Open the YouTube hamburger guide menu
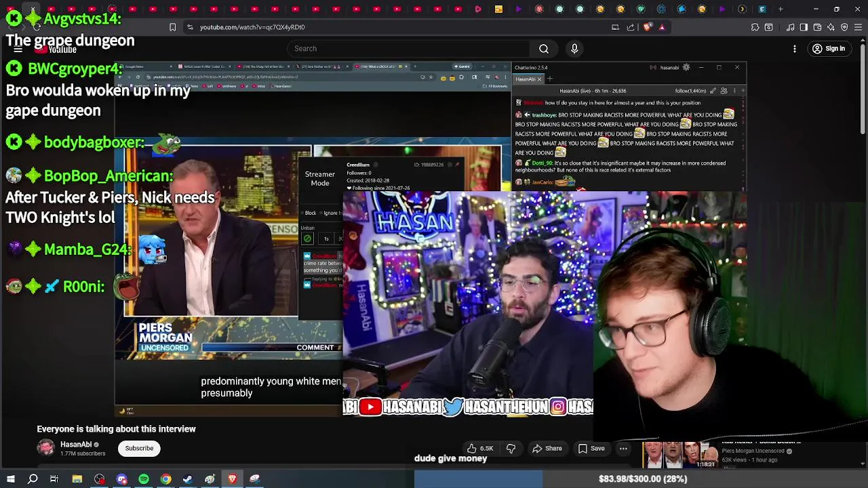Screen dimensions: 868x488 (x=18, y=49)
